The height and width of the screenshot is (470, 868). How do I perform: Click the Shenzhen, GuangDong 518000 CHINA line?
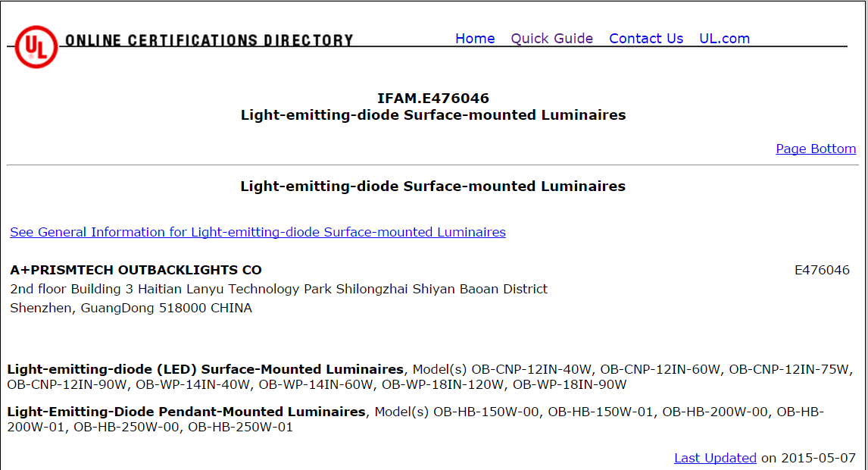(131, 309)
